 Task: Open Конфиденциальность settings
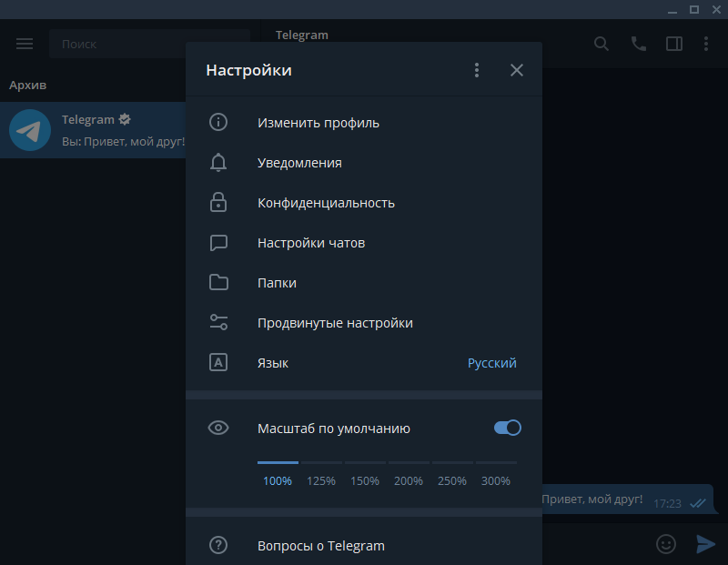pos(364,202)
